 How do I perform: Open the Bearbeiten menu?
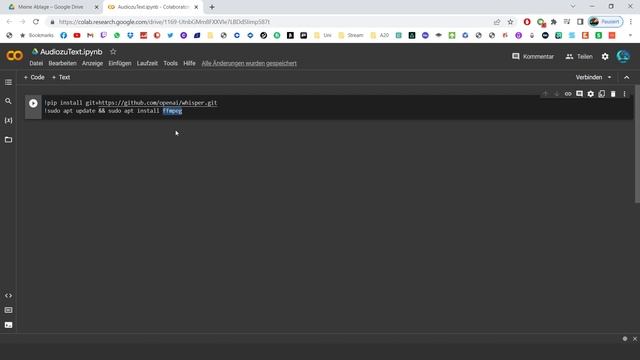[x=62, y=63]
